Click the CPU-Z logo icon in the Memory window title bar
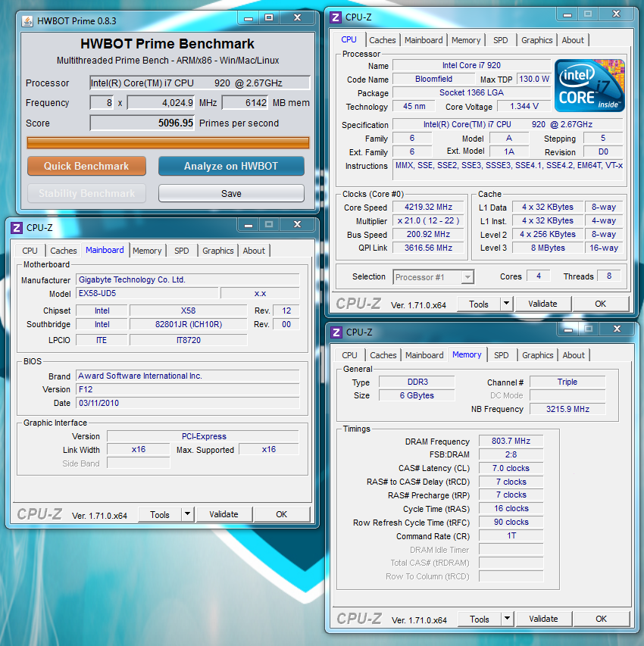This screenshot has width=644, height=646. (336, 332)
